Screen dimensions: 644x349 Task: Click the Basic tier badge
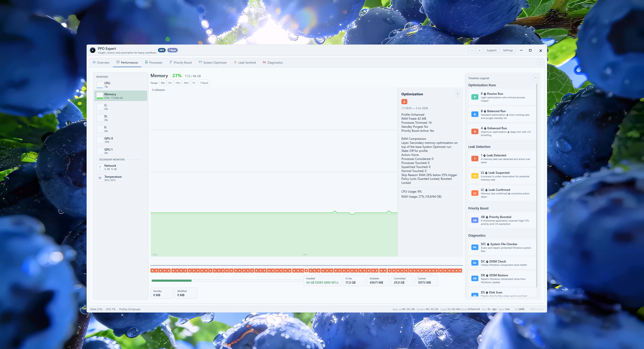pyautogui.click(x=173, y=50)
